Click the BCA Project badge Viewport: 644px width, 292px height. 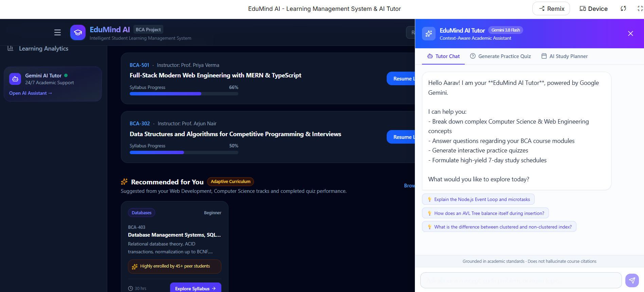(148, 30)
